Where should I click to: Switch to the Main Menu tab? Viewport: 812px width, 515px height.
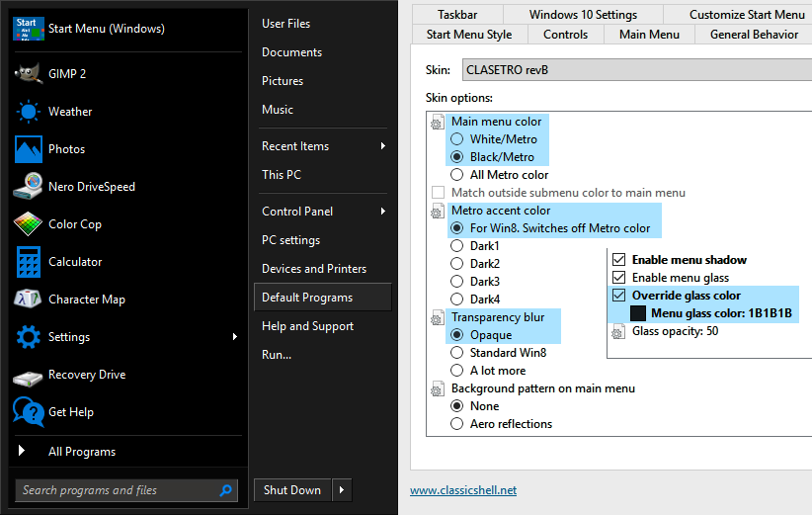tap(648, 35)
